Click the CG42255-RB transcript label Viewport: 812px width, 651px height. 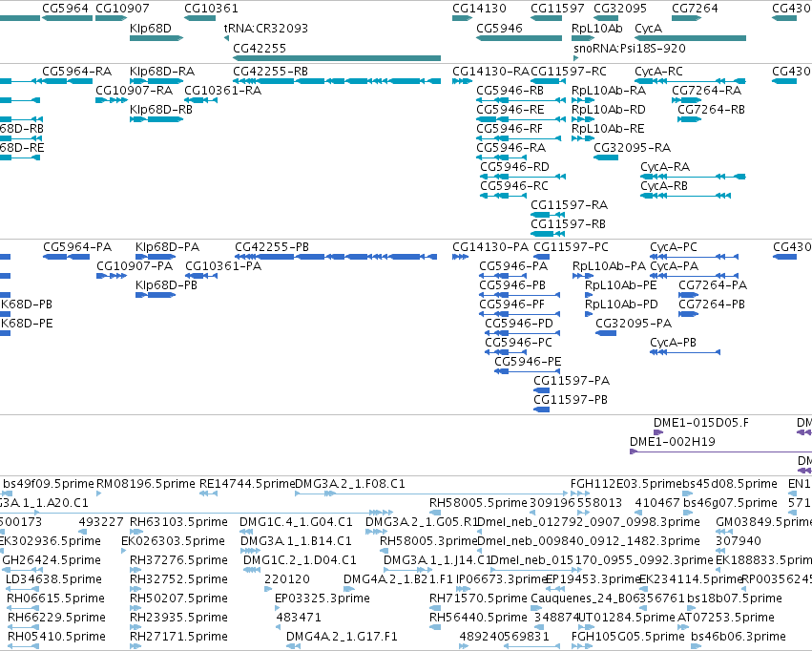(270, 71)
